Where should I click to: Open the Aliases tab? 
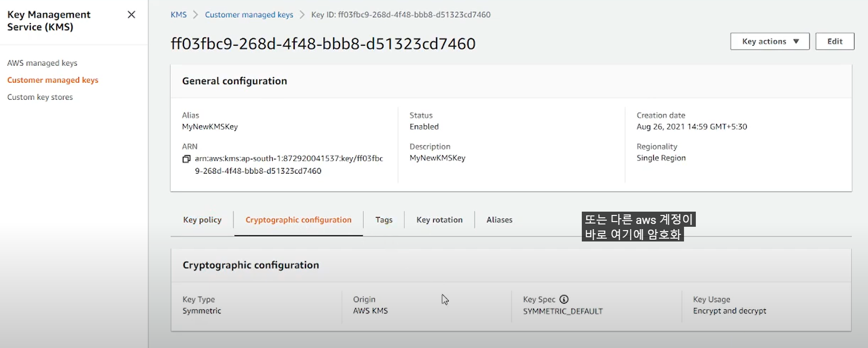[x=499, y=220]
